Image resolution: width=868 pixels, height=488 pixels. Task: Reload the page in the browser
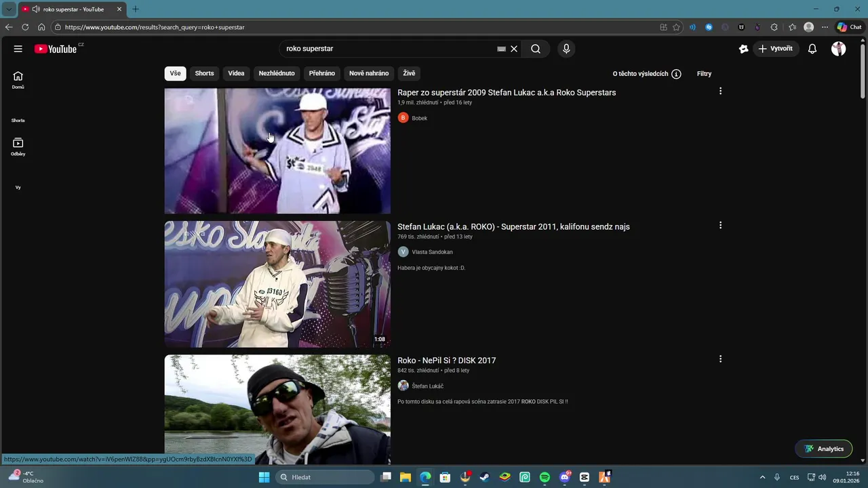(x=25, y=27)
